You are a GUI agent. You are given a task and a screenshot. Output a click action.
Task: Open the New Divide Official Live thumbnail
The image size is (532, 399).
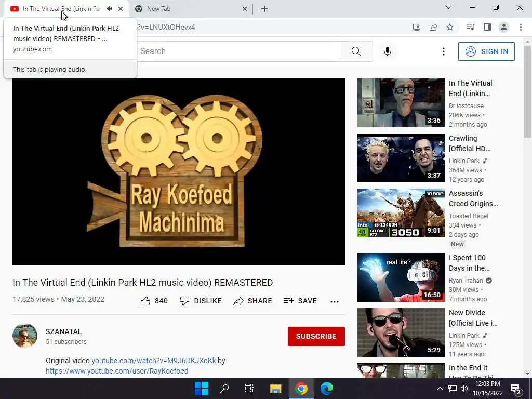pyautogui.click(x=401, y=332)
